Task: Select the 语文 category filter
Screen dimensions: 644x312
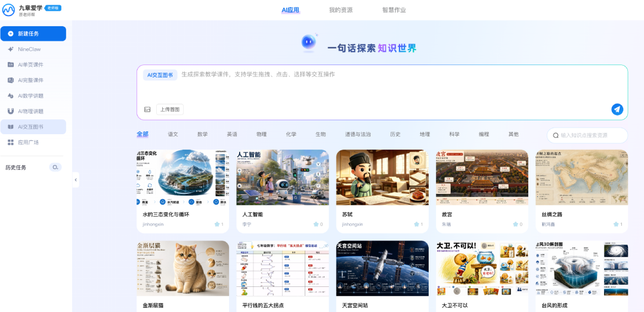Action: (173, 134)
